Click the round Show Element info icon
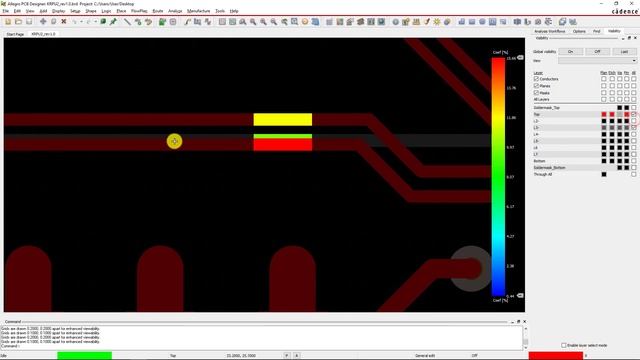Screen dimensions: 640x360 (396, 22)
